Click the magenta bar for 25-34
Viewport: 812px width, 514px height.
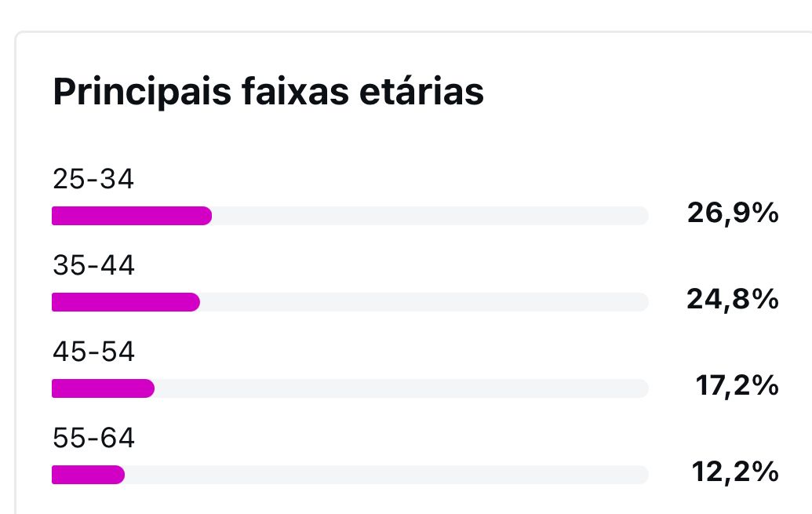(x=132, y=216)
